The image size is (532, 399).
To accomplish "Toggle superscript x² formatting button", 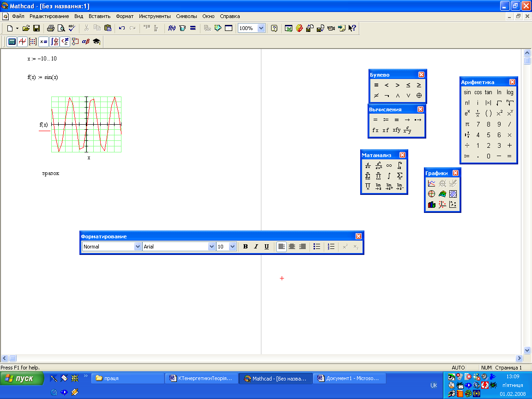I will click(x=345, y=247).
